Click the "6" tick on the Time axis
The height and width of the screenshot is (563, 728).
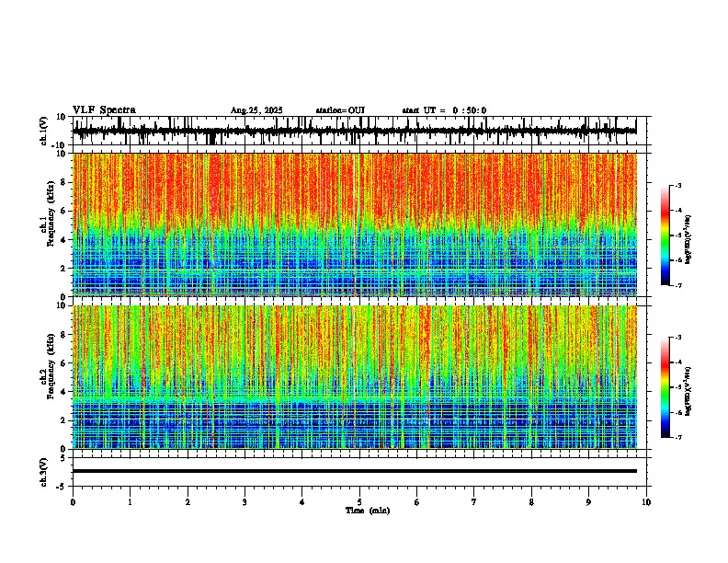click(x=417, y=502)
